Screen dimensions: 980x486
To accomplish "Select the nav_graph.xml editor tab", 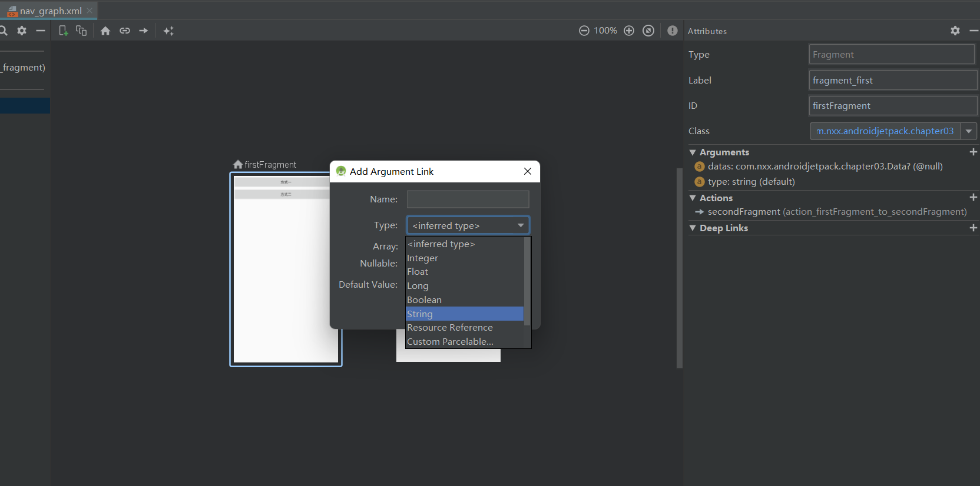I will (x=48, y=11).
